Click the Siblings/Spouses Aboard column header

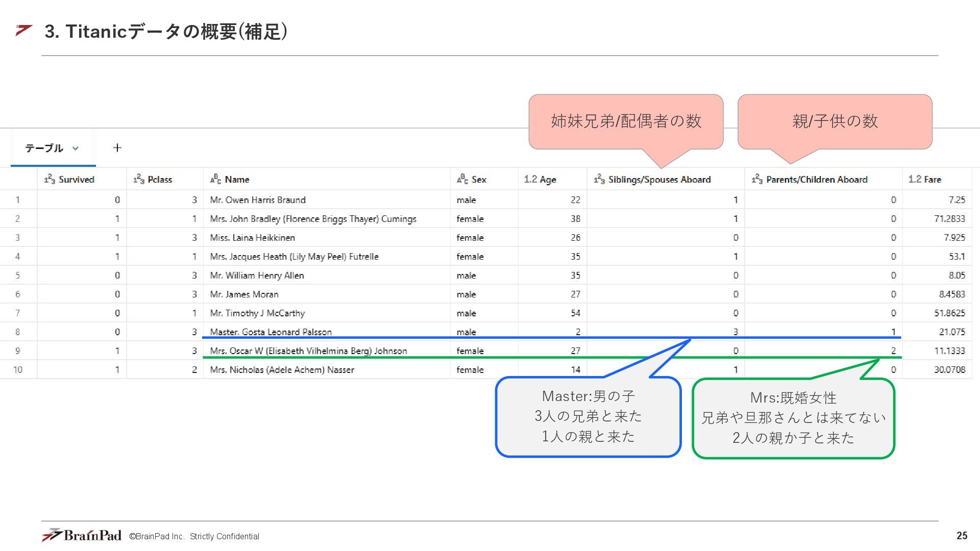point(659,180)
